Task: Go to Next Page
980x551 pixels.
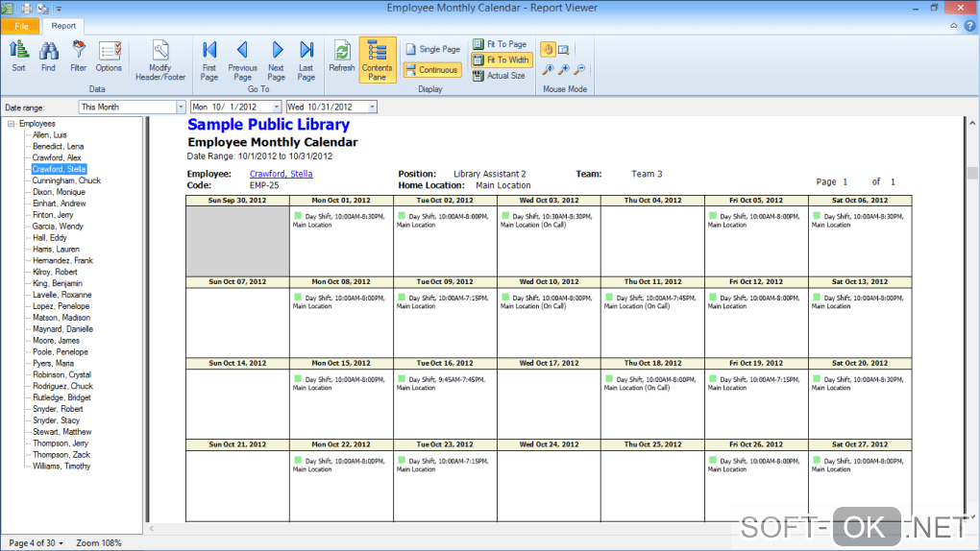Action: coord(277,60)
